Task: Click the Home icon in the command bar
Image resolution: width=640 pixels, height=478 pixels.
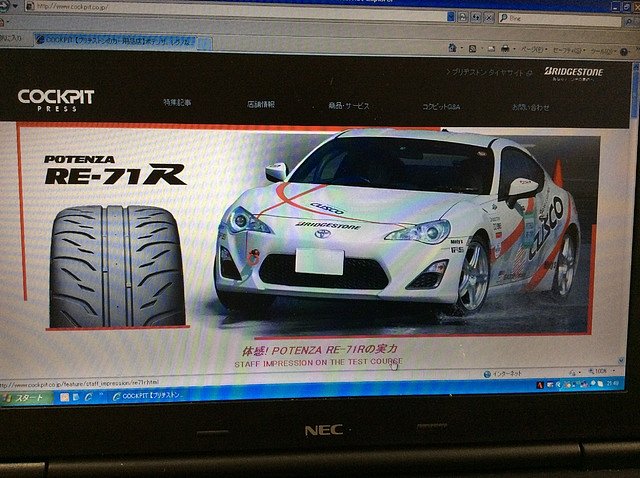Action: [452, 48]
